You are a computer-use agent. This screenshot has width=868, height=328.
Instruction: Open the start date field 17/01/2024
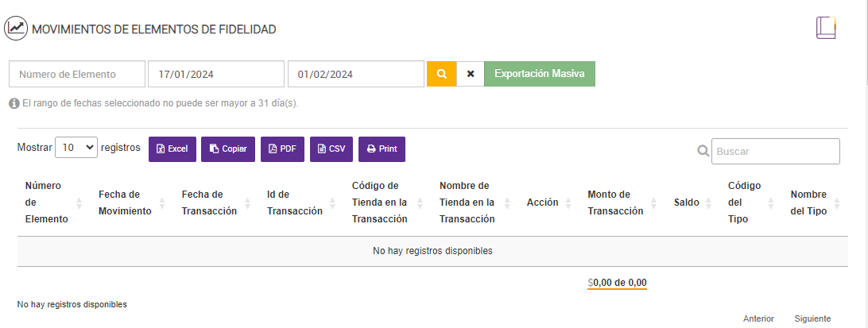pos(216,74)
